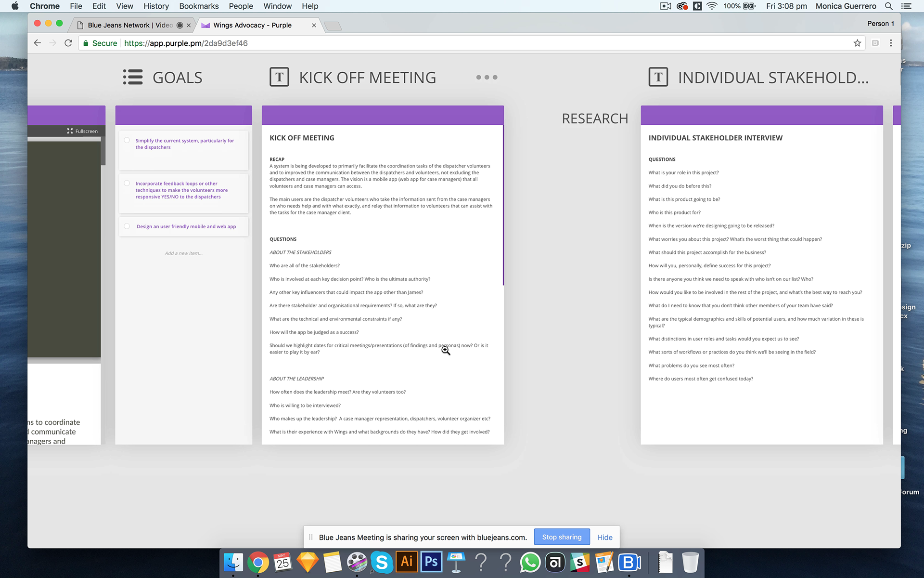Launch Photoshop from the dock
The width and height of the screenshot is (924, 578).
[x=432, y=562]
